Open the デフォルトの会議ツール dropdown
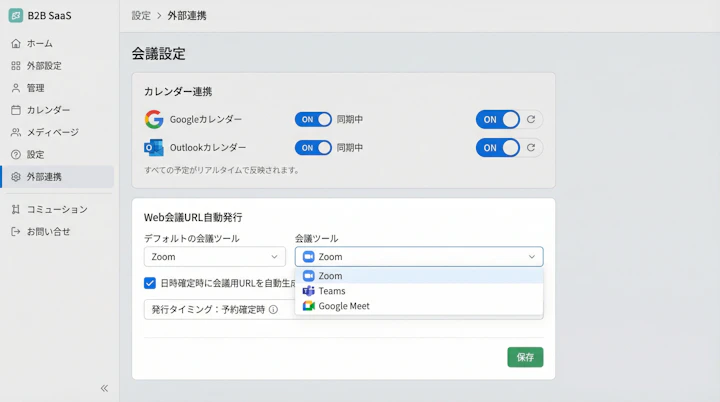Viewport: 720px width, 402px height. [x=214, y=257]
